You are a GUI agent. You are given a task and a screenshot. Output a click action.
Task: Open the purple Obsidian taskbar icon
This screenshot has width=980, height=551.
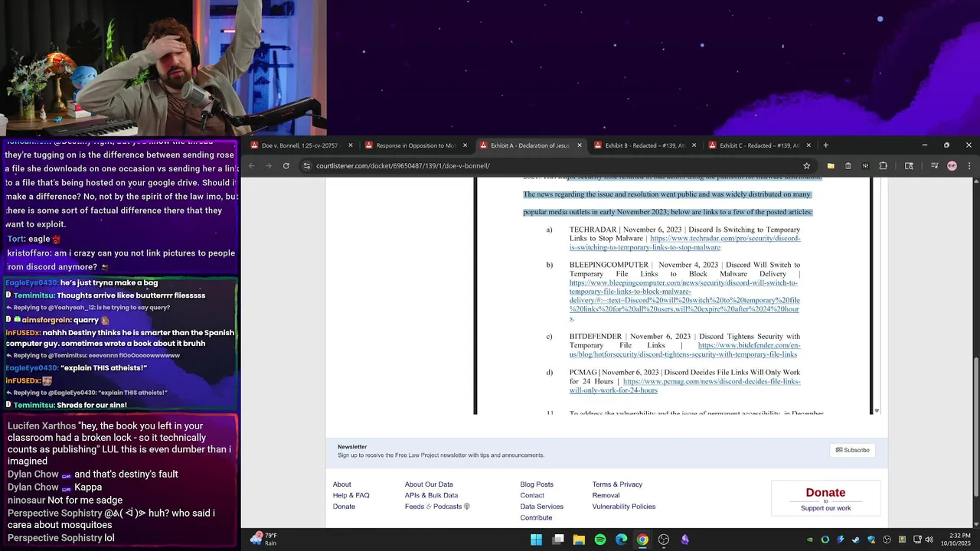coord(684,540)
